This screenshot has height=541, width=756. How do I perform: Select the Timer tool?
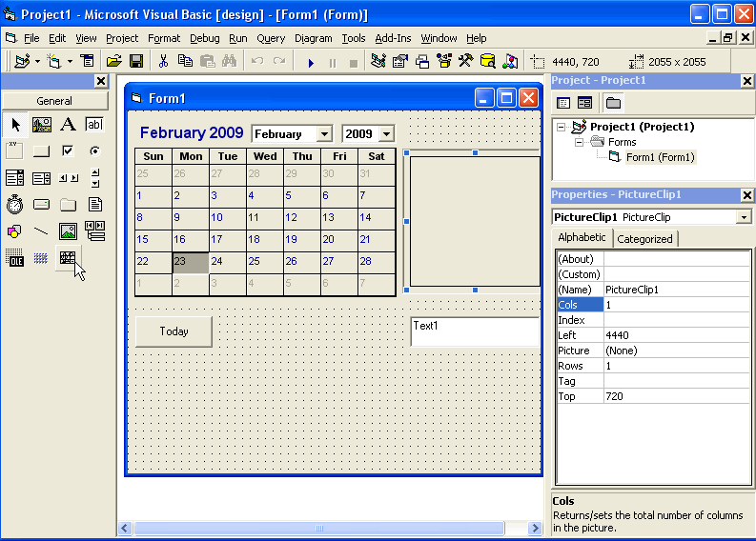(15, 204)
